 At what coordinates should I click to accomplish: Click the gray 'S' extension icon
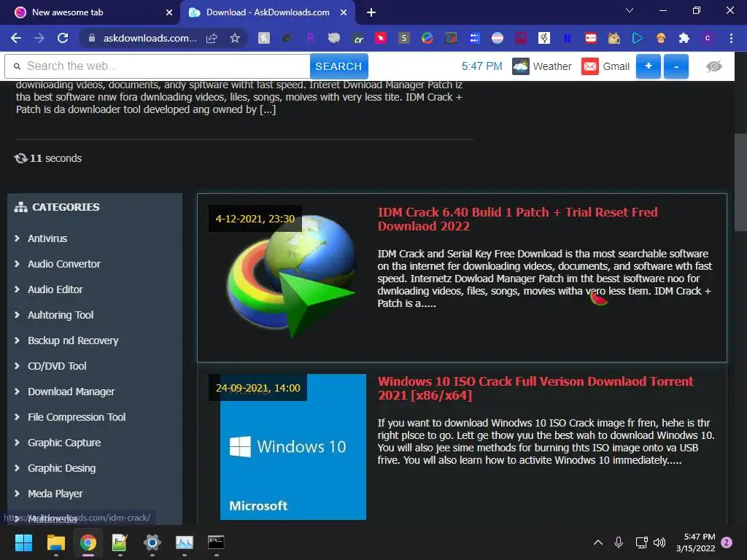pyautogui.click(x=404, y=38)
